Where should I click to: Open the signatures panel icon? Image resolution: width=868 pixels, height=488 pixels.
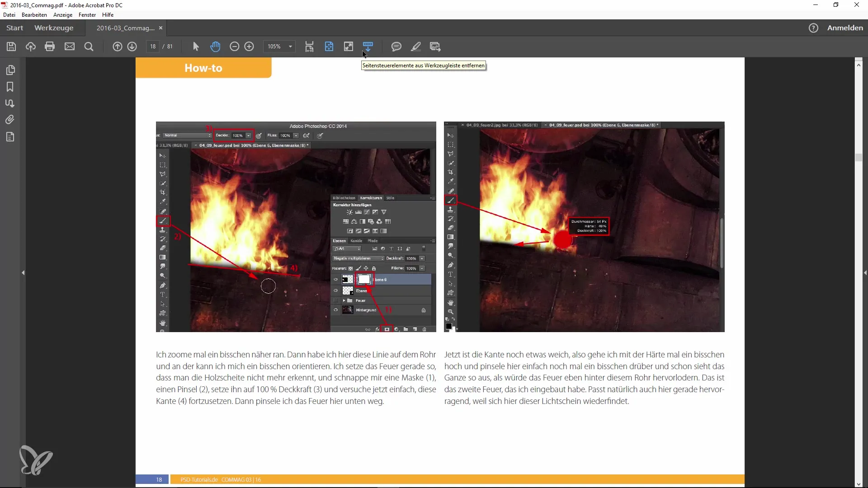10,103
